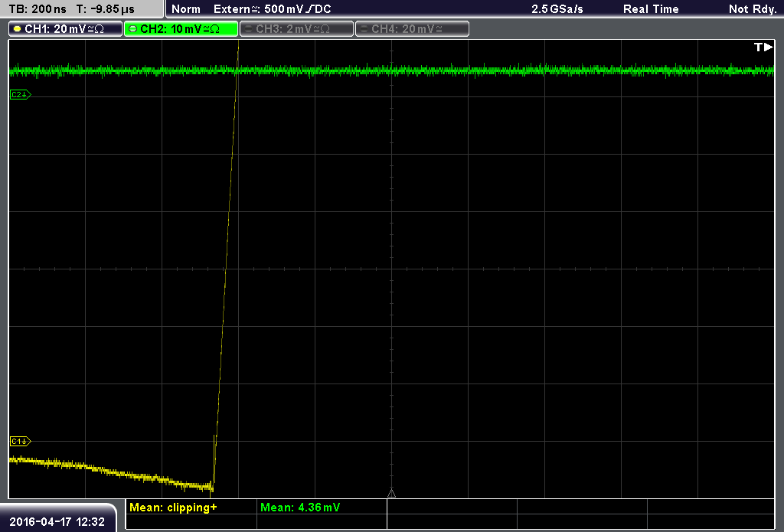
Task: Click the yellow Mean: clipping+ measurement
Action: point(173,508)
